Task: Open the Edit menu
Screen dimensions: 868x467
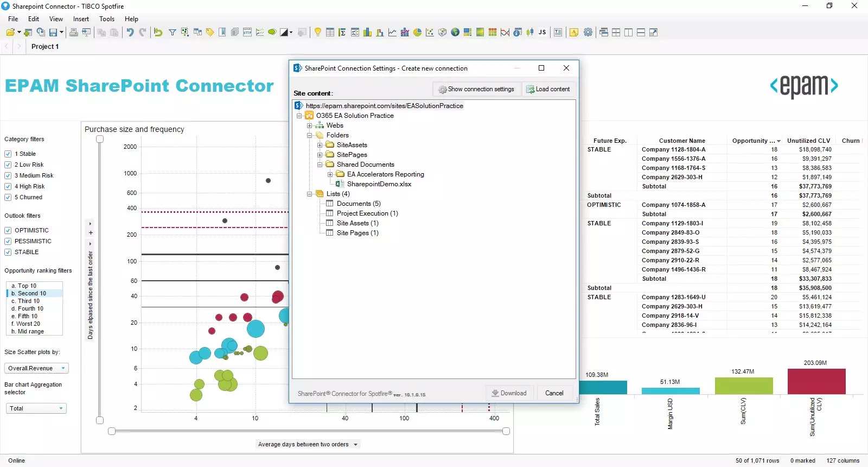Action: click(x=34, y=19)
